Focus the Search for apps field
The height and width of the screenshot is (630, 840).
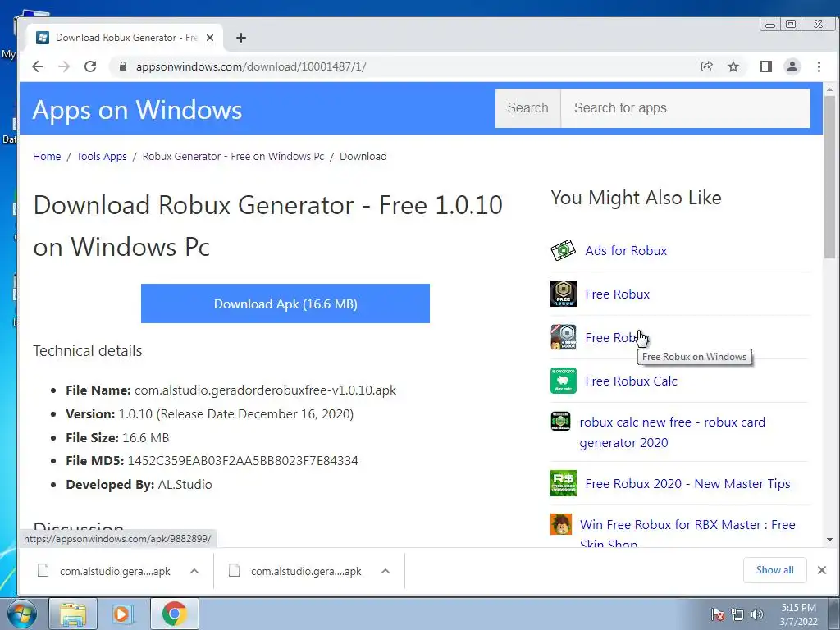point(685,108)
